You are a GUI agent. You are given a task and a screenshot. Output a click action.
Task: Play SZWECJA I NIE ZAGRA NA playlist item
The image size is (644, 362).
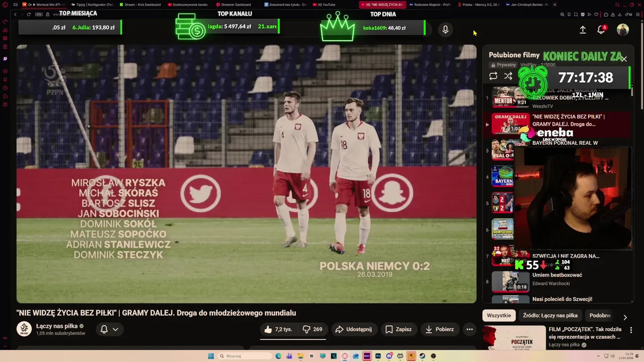[566, 256]
